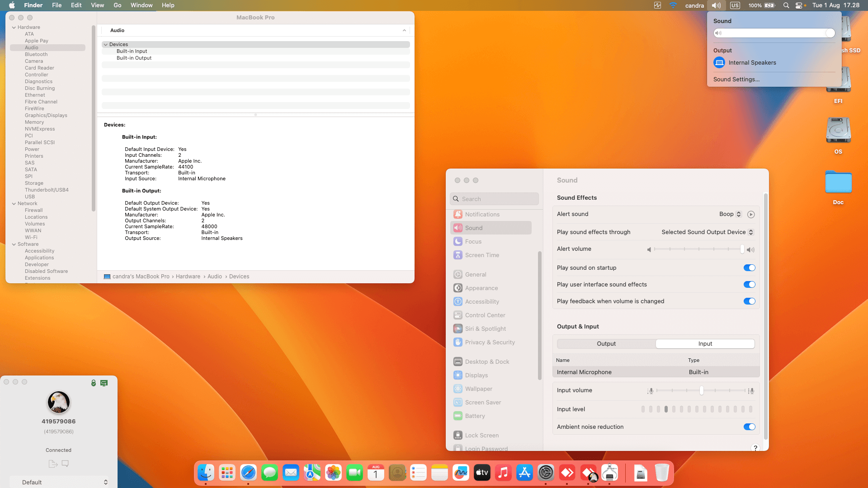This screenshot has width=868, height=488.
Task: Open App Store in the Dock
Action: (x=524, y=473)
